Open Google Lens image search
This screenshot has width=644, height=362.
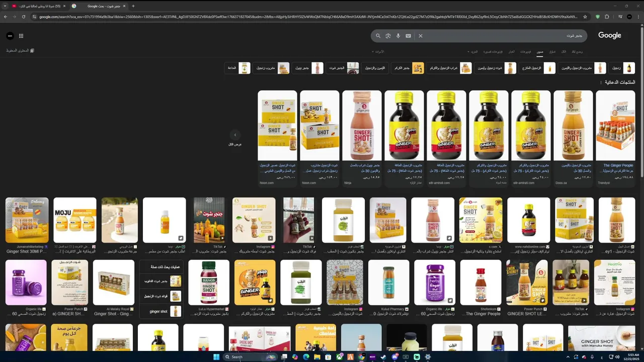[x=388, y=36]
